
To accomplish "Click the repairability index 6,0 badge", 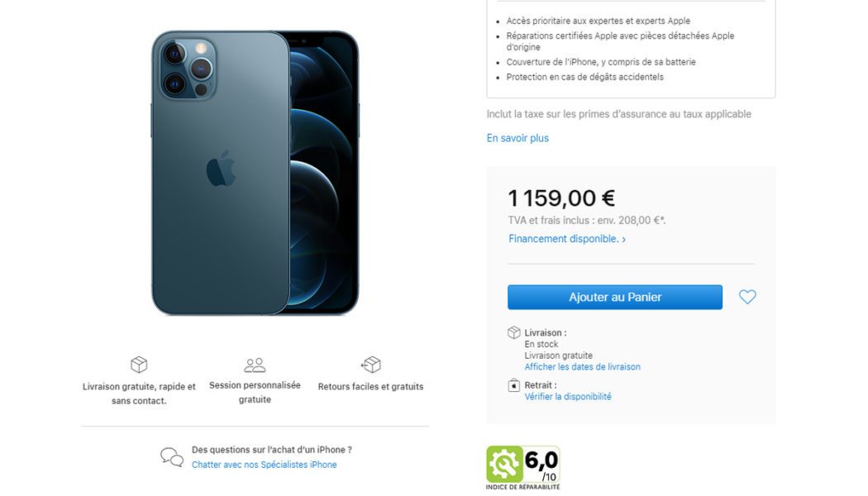I will (x=523, y=468).
